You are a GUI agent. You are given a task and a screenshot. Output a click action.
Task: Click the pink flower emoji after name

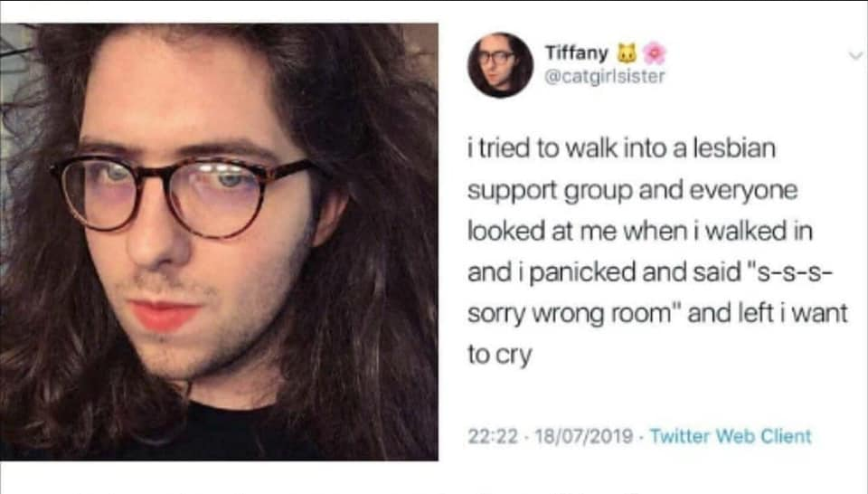tap(655, 53)
